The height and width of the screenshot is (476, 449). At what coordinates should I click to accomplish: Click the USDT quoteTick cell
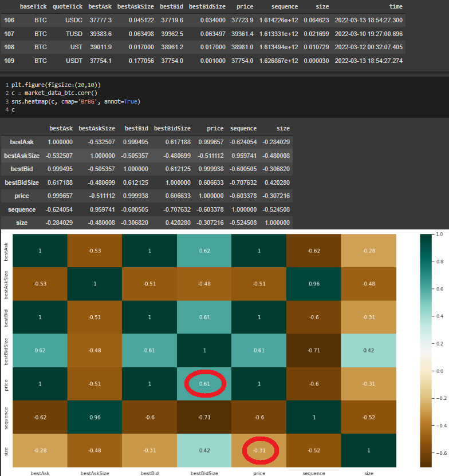73,60
